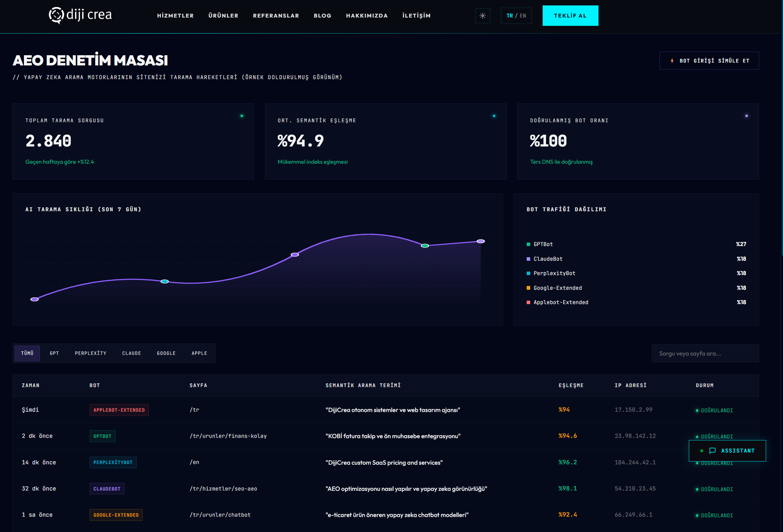
Task: Select the GOOGLE filter tab
Action: [x=166, y=353]
